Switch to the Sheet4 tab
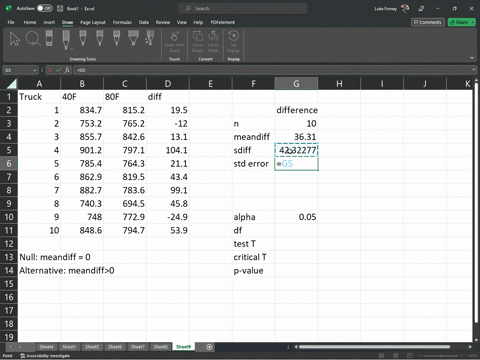Viewport: 480px width, 360px height. (x=46, y=347)
